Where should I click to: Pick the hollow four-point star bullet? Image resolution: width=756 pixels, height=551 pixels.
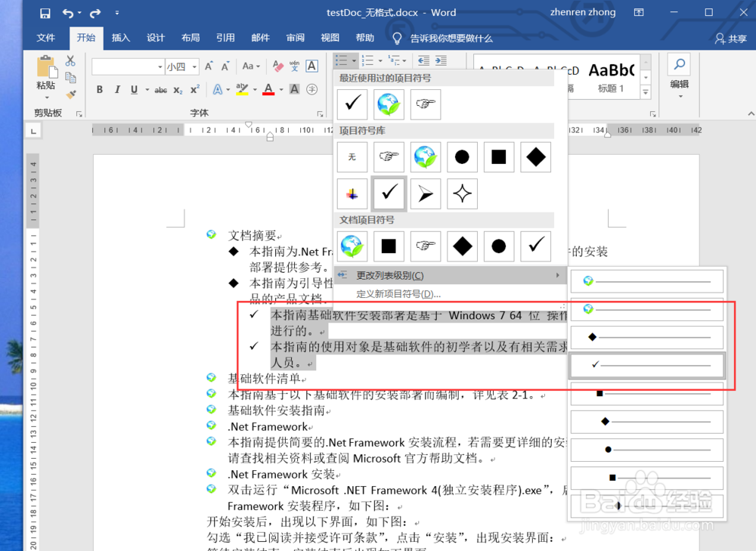point(462,193)
